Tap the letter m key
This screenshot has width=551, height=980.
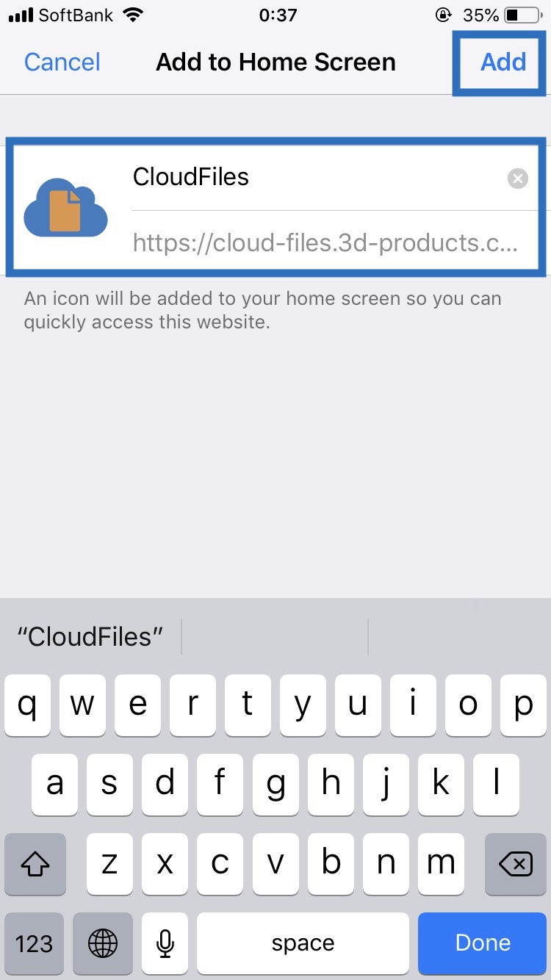tap(441, 865)
